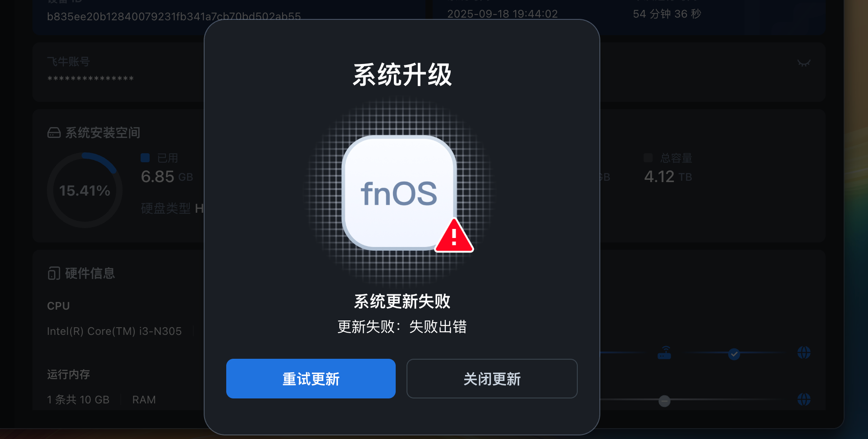
Task: Click the fnOS app logo
Action: pos(399,193)
